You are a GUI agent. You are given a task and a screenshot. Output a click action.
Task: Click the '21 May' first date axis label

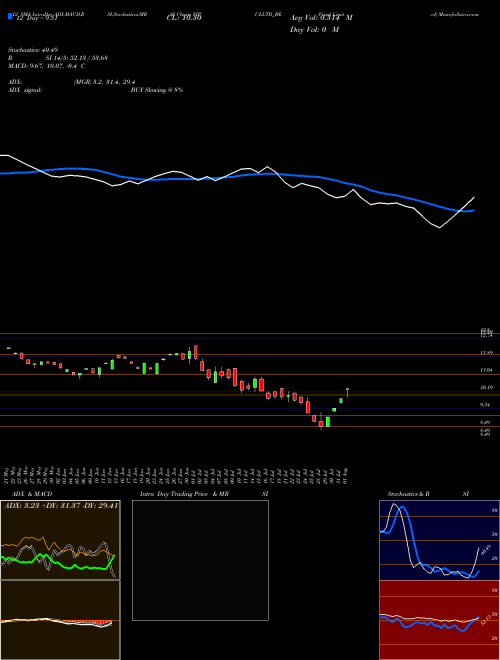(8, 474)
